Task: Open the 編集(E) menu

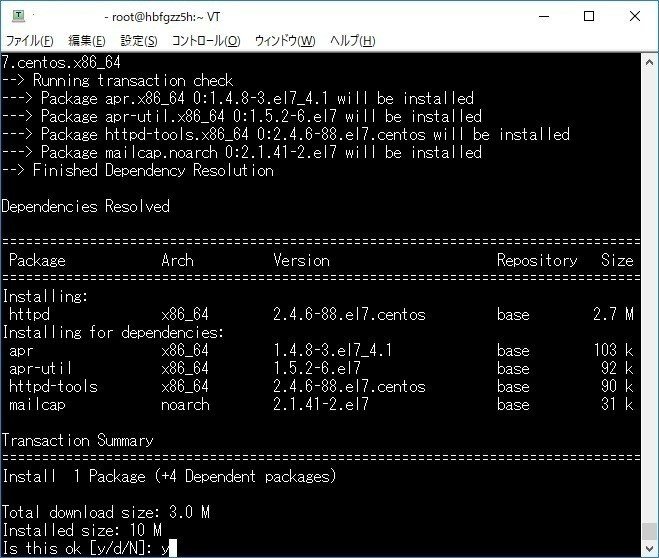Action: pyautogui.click(x=87, y=41)
